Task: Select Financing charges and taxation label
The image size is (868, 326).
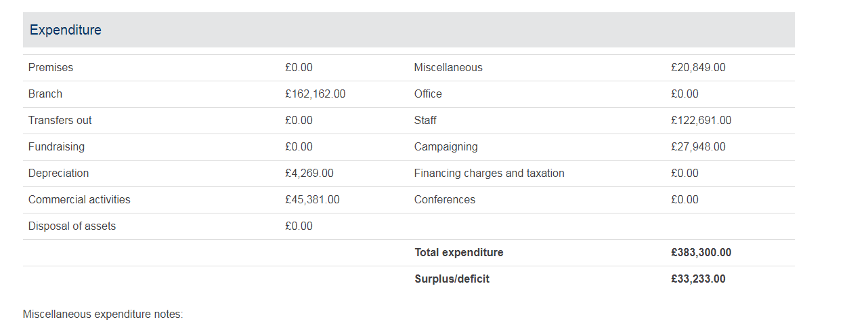Action: point(489,174)
